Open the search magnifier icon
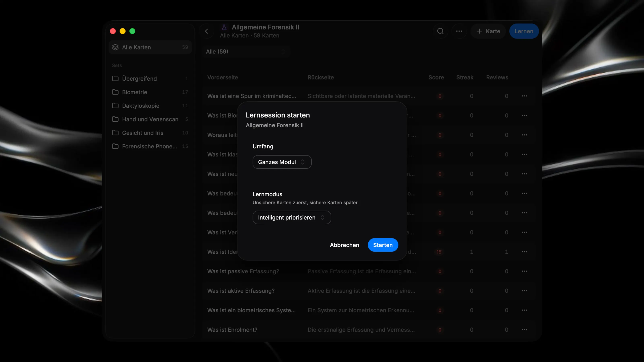Viewport: 644px width, 362px height. (440, 31)
